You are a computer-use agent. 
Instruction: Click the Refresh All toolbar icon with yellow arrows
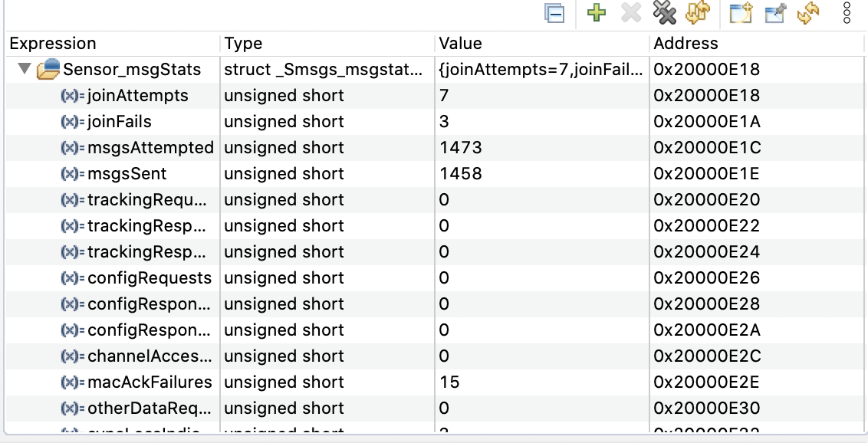click(x=698, y=13)
